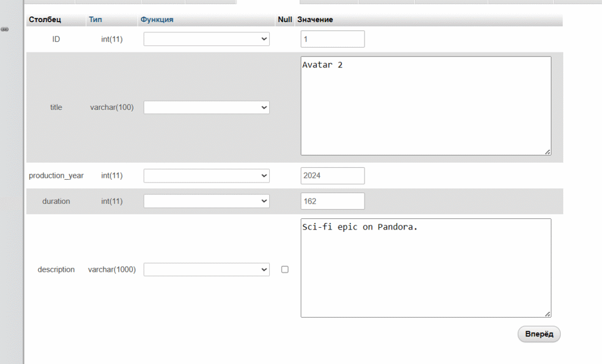
Task: Open the function dropdown for duration row
Action: tap(206, 201)
